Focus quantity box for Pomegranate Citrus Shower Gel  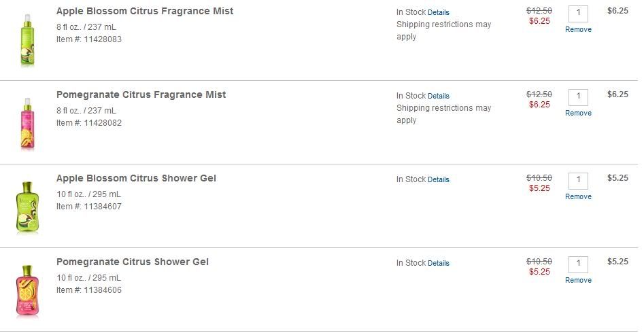pos(578,264)
